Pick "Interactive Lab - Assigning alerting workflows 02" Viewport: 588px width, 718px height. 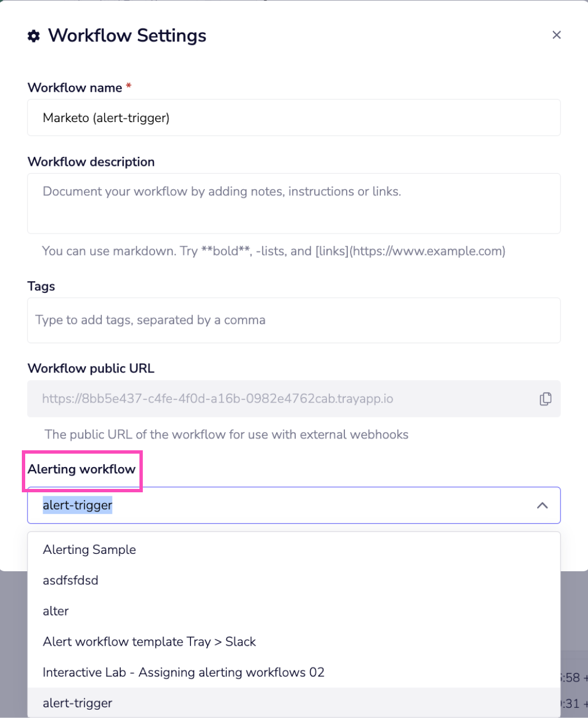(183, 672)
